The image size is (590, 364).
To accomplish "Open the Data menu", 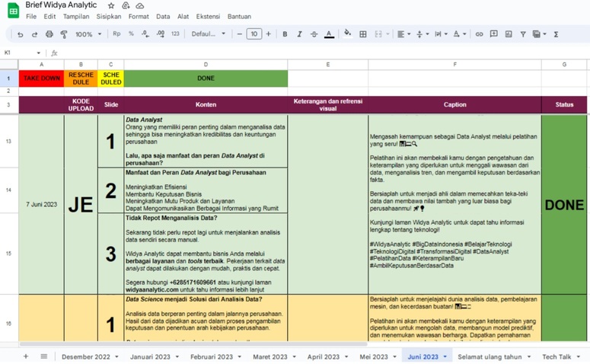I will coord(163,17).
